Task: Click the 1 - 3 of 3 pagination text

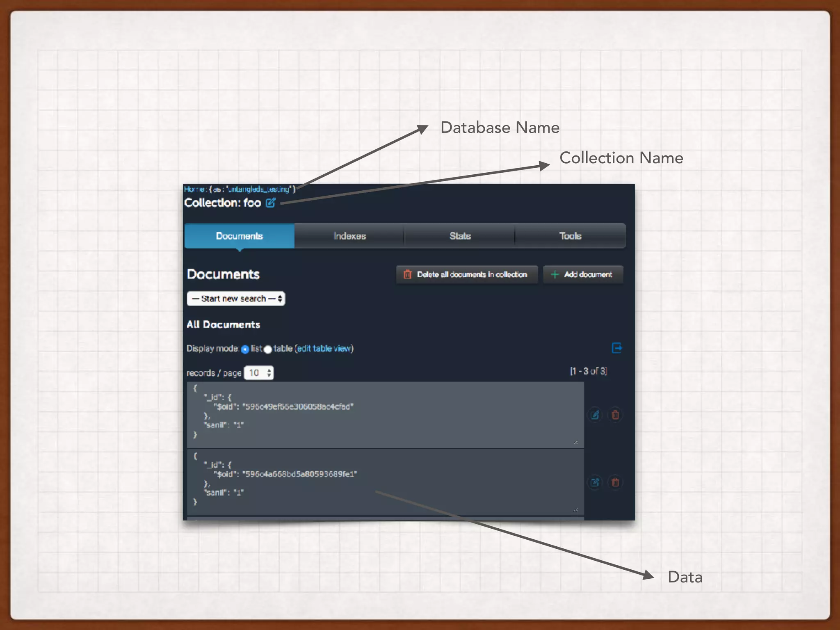Action: [x=589, y=371]
